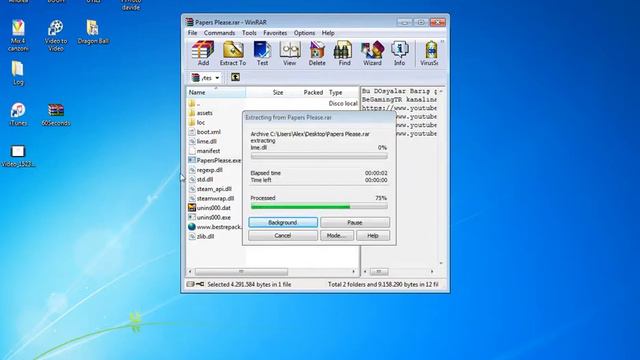The height and width of the screenshot is (360, 640).
Task: Open the iTunes desktop icon
Action: click(18, 114)
